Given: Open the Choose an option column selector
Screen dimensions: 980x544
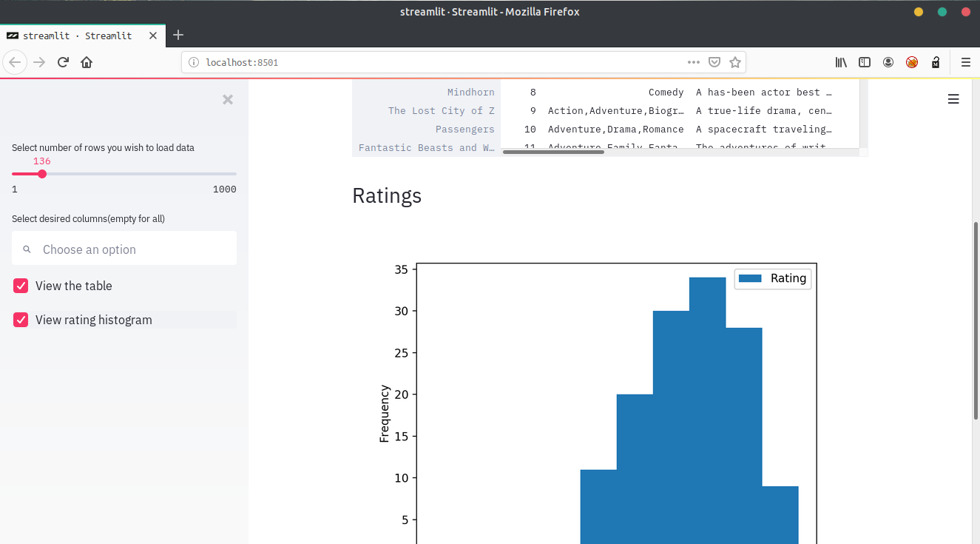Looking at the screenshot, I should tap(124, 248).
